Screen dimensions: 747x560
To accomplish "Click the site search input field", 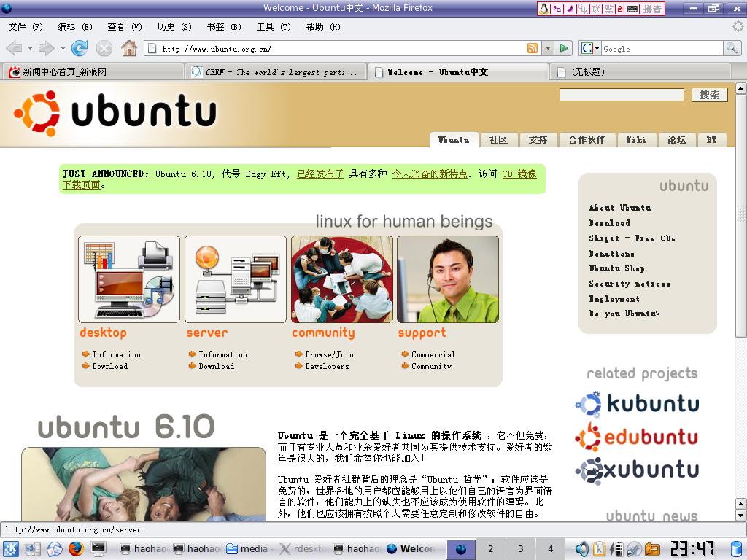I will pos(622,95).
